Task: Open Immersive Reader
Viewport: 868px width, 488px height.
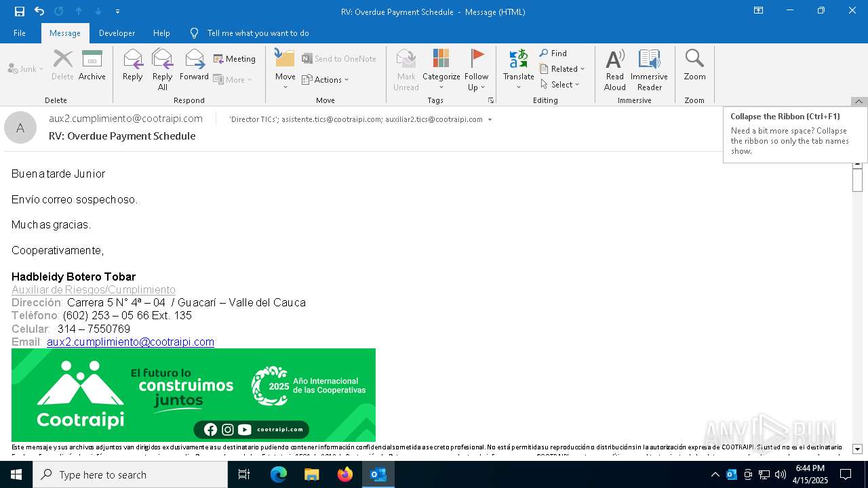Action: point(649,70)
